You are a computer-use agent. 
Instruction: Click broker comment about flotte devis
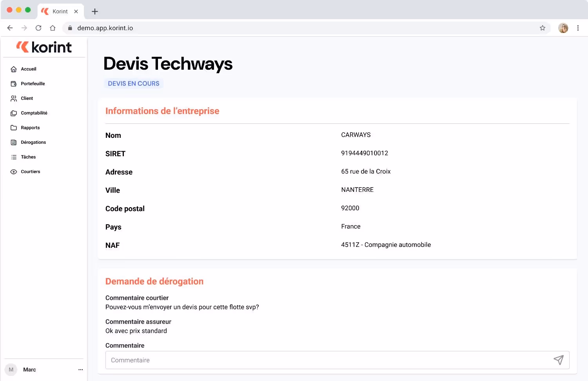coord(182,307)
